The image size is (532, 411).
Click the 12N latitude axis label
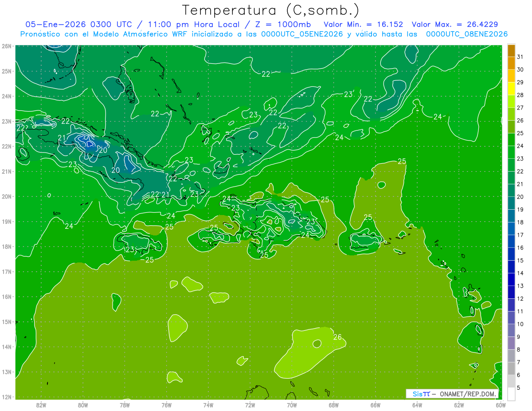[6, 397]
